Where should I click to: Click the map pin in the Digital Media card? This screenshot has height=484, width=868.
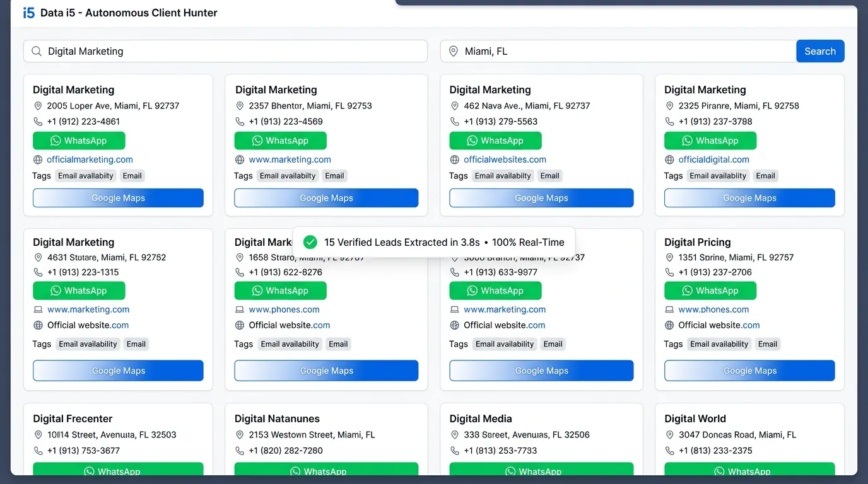[x=454, y=435]
